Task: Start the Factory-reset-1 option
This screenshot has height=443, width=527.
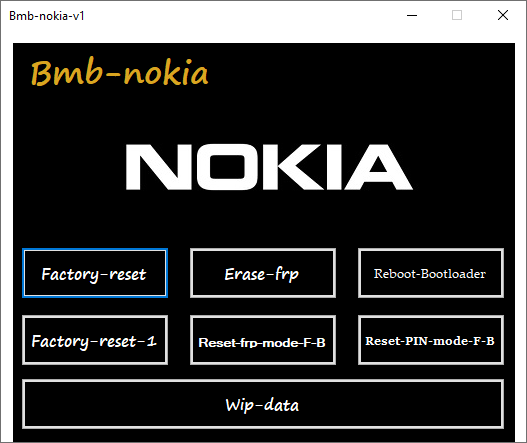Action: [x=95, y=340]
